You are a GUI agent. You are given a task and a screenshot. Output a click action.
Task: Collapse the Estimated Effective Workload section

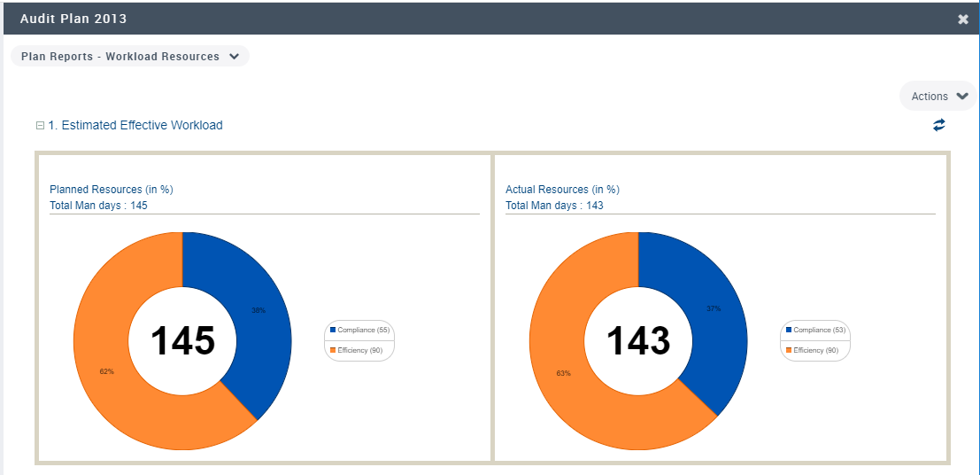click(x=40, y=126)
